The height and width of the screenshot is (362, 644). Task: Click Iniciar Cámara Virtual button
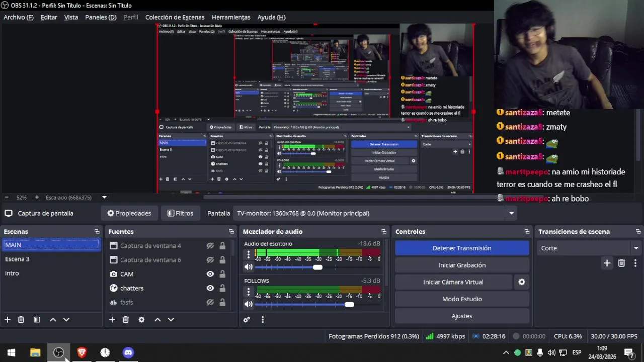[453, 282]
